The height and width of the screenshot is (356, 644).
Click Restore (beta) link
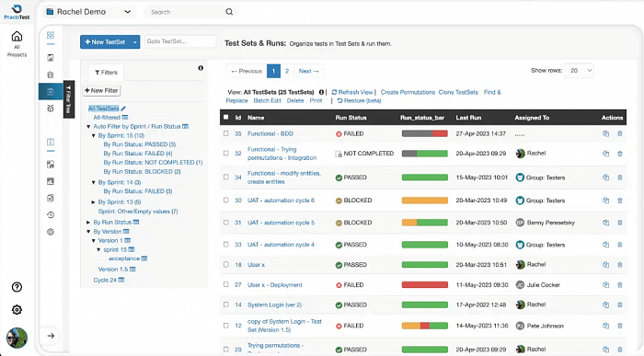tap(360, 100)
